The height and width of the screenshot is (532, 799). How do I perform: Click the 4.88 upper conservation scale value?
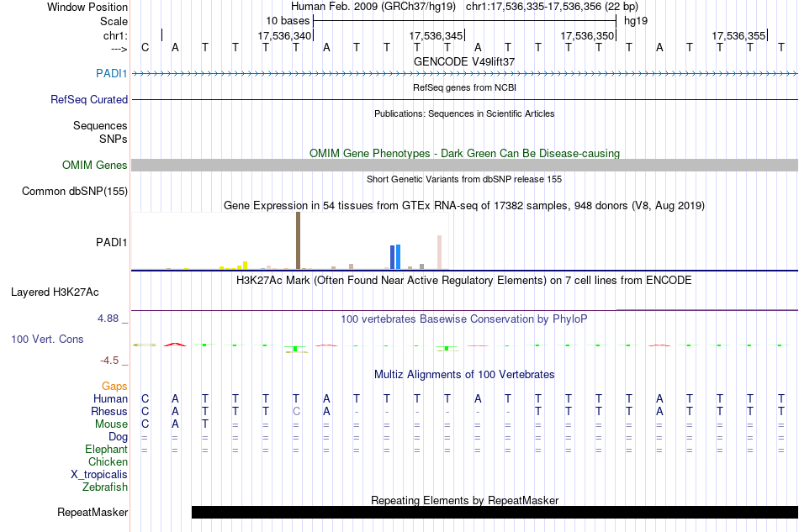pyautogui.click(x=108, y=319)
